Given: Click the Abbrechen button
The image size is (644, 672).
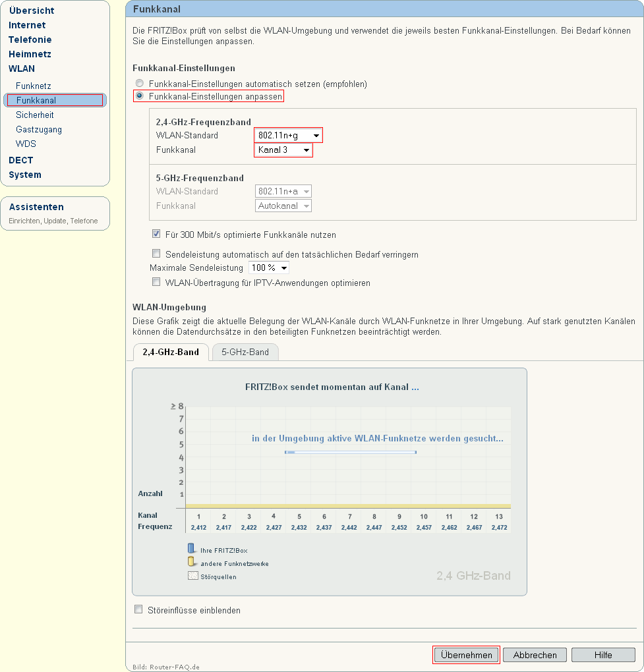Looking at the screenshot, I should coord(535,655).
